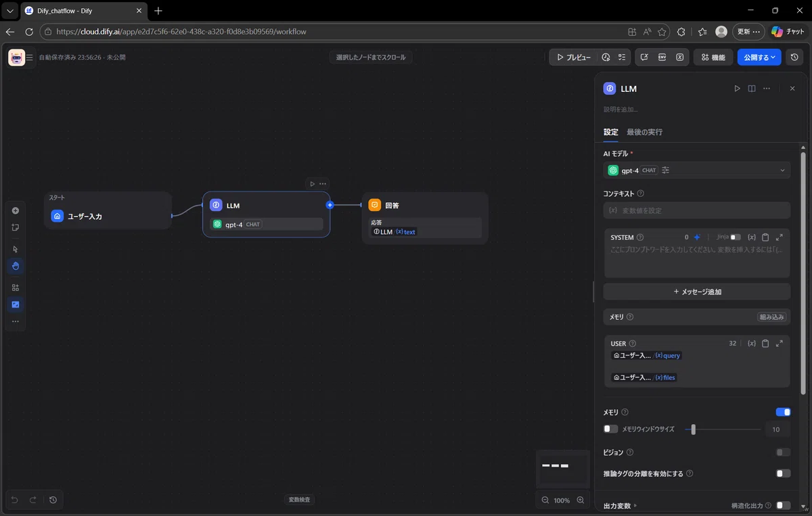Select the ユーザー入力 start node
The image size is (812, 516).
108,210
